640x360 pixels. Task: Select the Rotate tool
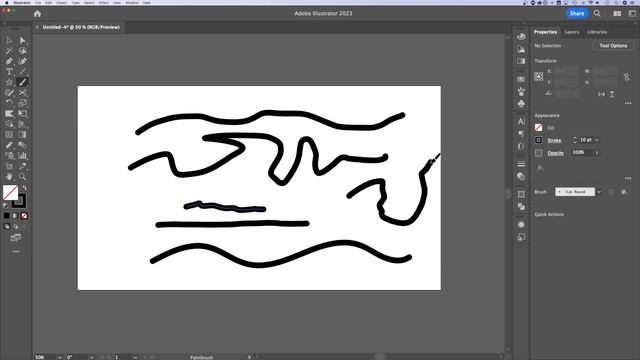[9, 103]
